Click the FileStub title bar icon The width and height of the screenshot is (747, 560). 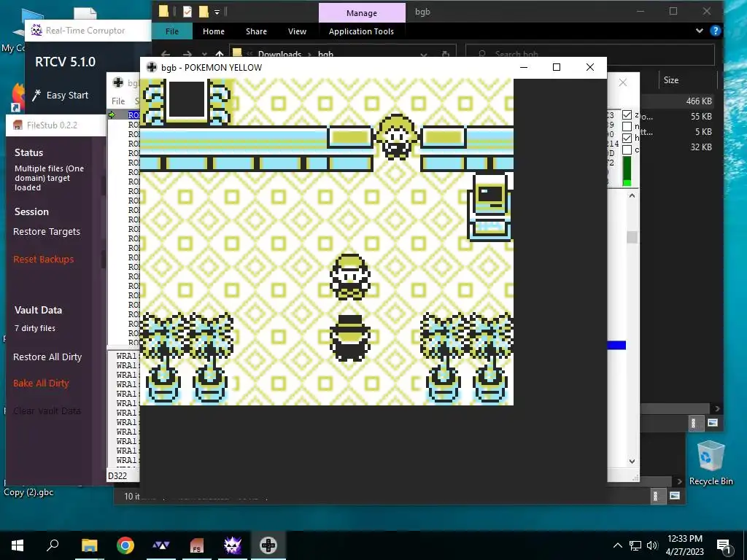[18, 125]
